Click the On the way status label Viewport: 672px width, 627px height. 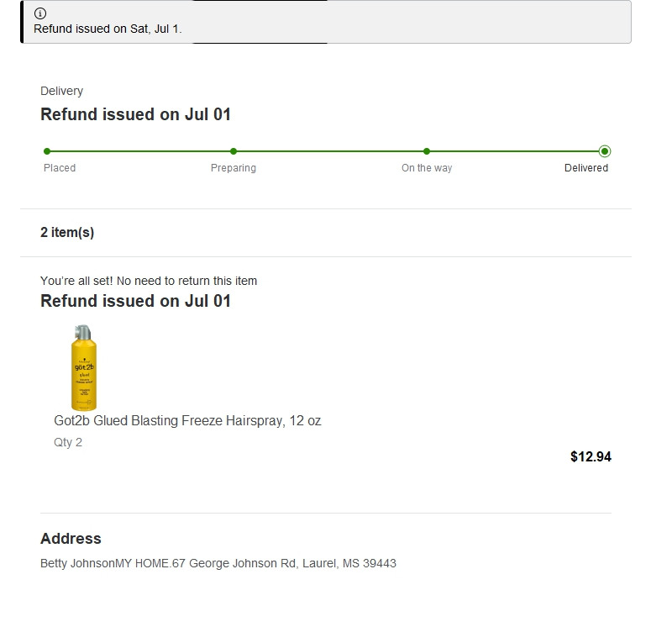click(427, 168)
